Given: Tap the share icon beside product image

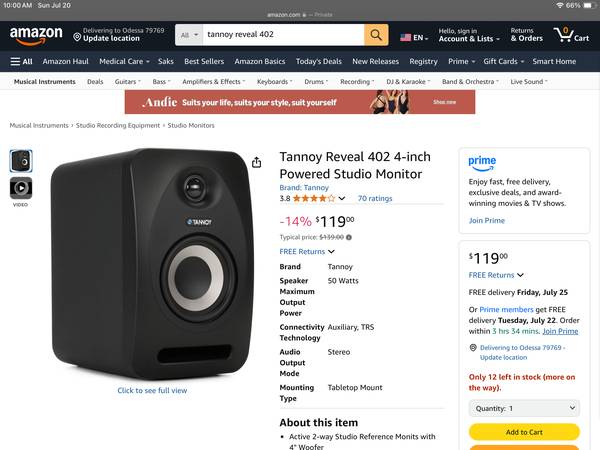Looking at the screenshot, I should tap(256, 162).
